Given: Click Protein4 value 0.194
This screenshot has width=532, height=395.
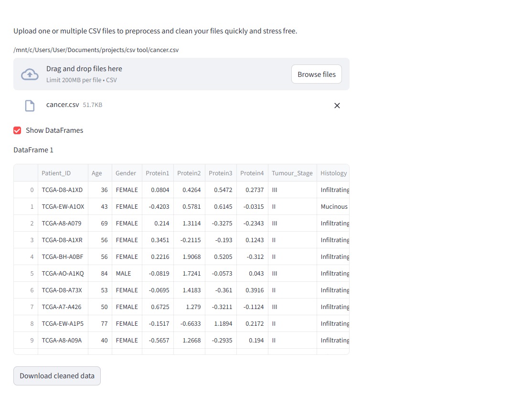Looking at the screenshot, I should tap(253, 340).
